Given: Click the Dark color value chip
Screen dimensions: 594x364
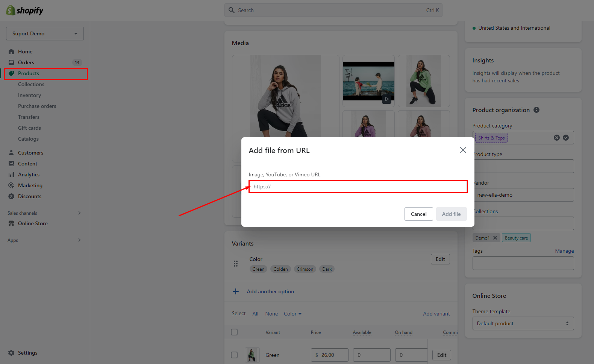Looking at the screenshot, I should (x=327, y=269).
